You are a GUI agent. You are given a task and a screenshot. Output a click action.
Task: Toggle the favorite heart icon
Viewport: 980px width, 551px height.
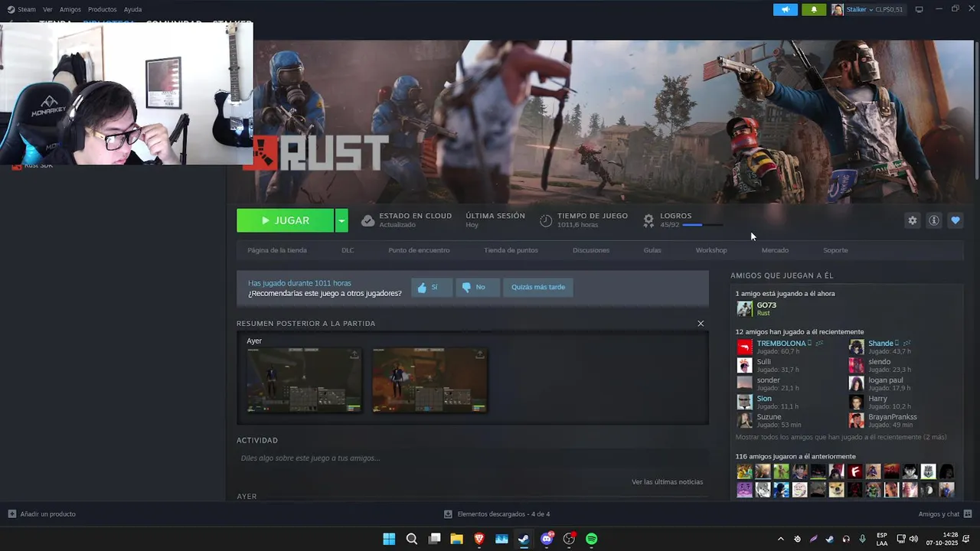pos(955,220)
